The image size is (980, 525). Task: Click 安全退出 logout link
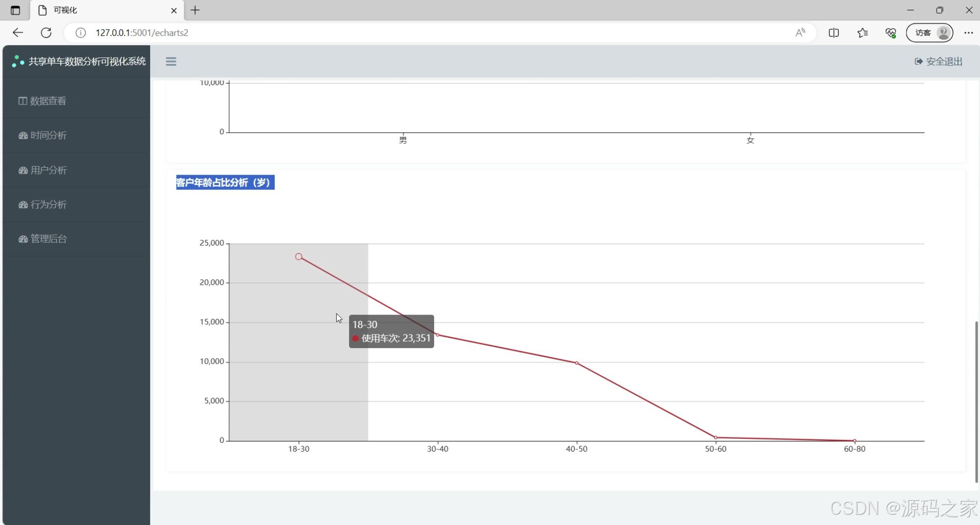pyautogui.click(x=939, y=61)
